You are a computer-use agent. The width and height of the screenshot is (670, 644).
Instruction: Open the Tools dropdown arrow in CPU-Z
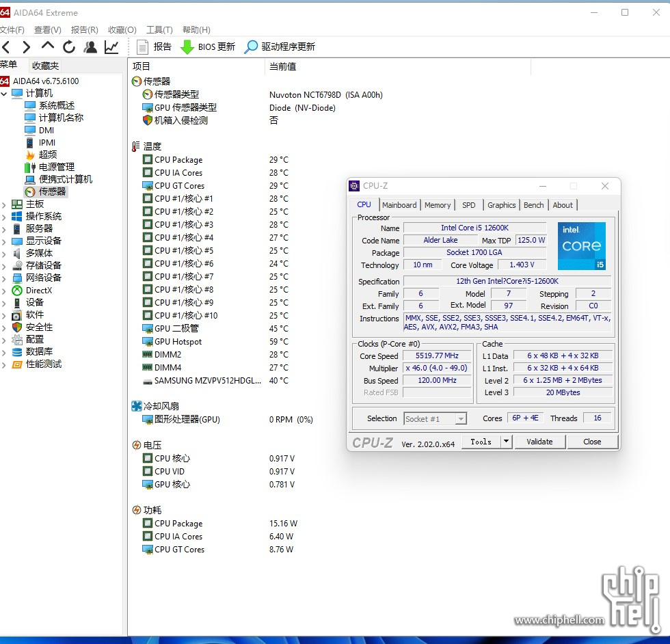tap(506, 442)
